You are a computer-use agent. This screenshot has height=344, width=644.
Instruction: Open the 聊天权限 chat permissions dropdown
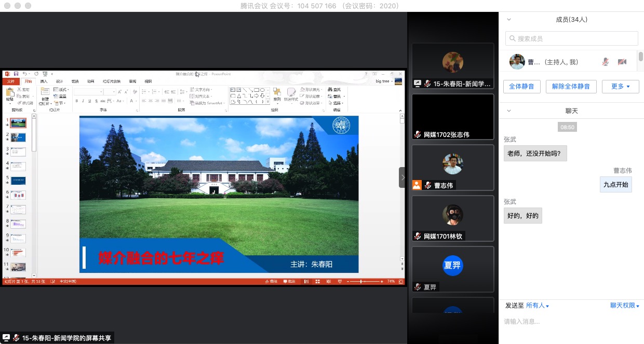624,306
